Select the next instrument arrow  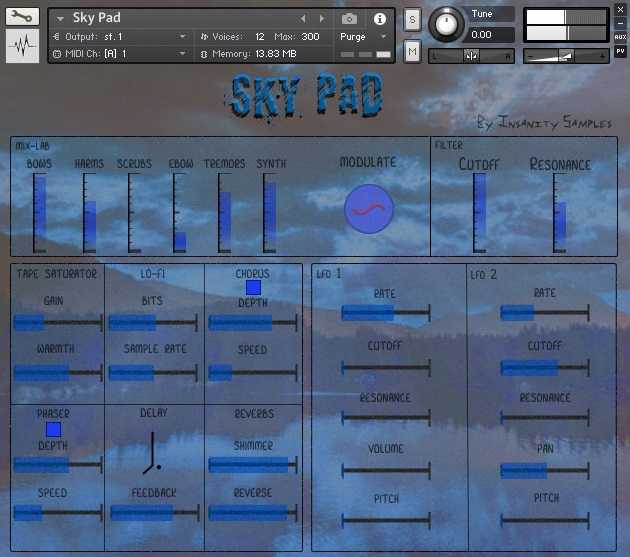322,18
